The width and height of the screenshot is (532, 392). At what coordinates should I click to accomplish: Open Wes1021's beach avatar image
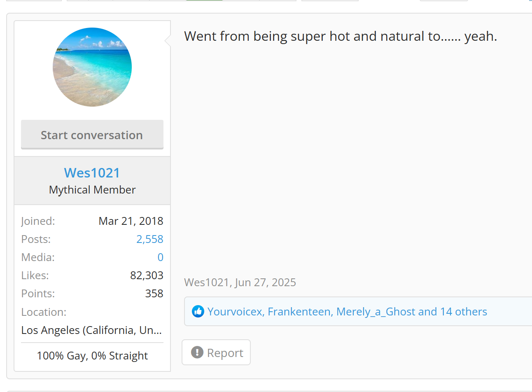tap(92, 67)
